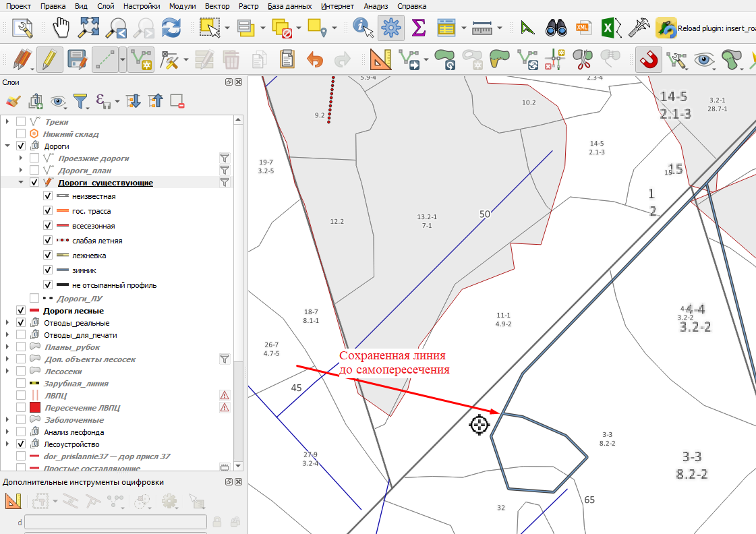Enable snapping with the magnet icon

click(x=648, y=60)
